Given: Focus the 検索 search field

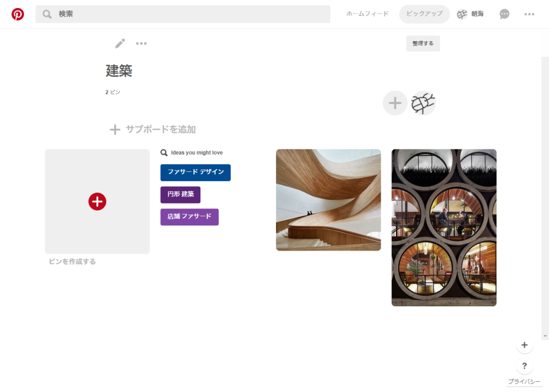Looking at the screenshot, I should 183,14.
